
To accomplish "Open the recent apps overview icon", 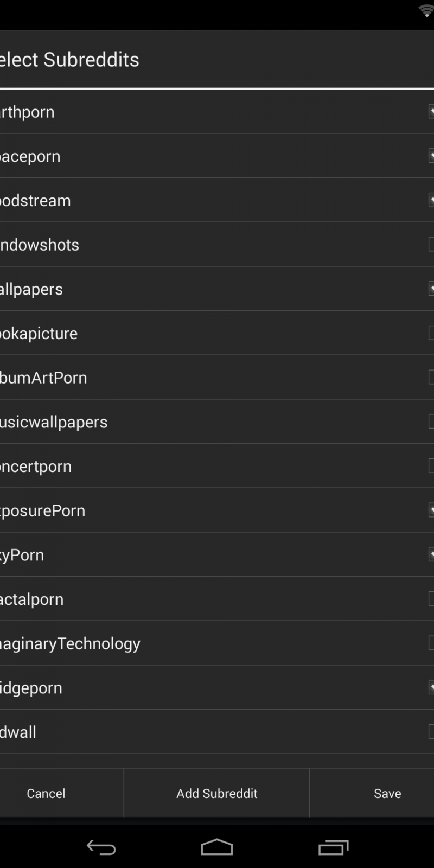I will point(333,847).
